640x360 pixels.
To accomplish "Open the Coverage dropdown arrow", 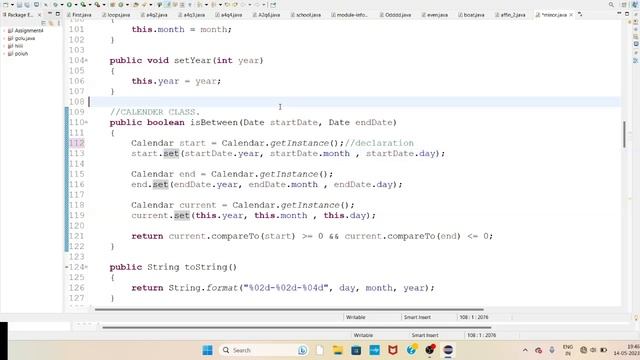I will [90, 5].
